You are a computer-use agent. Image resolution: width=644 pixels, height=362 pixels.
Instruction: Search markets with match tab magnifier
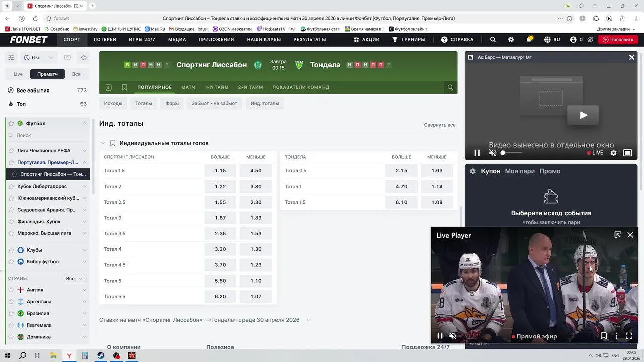[450, 87]
